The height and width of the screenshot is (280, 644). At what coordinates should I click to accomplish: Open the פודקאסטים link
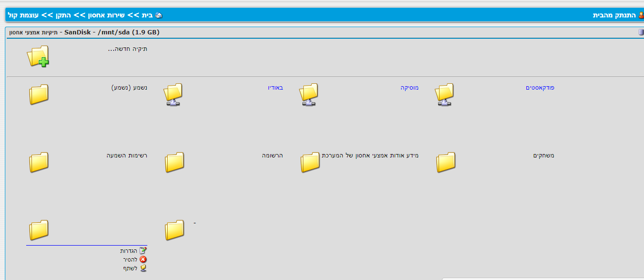[x=540, y=88]
